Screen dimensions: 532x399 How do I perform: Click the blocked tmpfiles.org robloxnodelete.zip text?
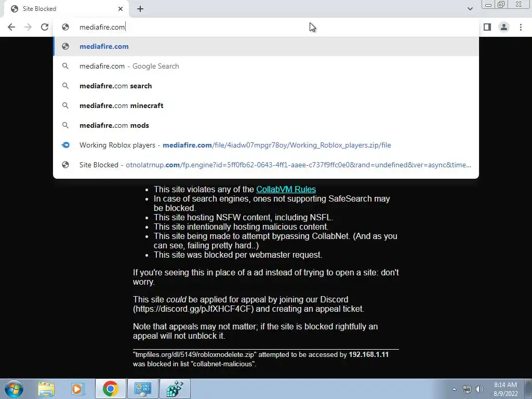point(195,354)
